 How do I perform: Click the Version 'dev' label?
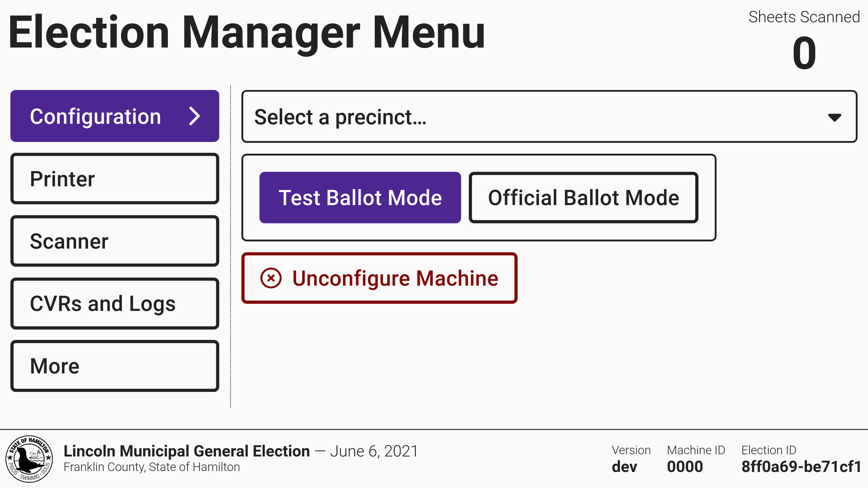[x=624, y=467]
